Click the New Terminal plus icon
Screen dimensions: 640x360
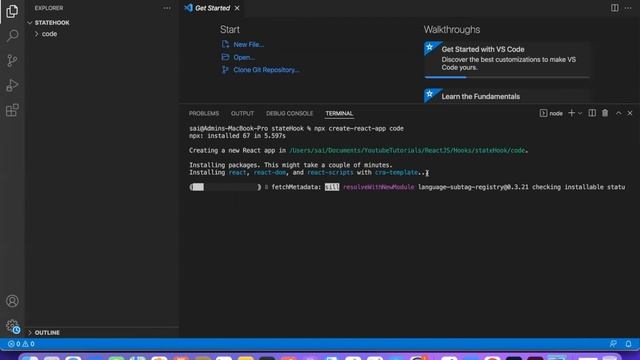[x=571, y=113]
